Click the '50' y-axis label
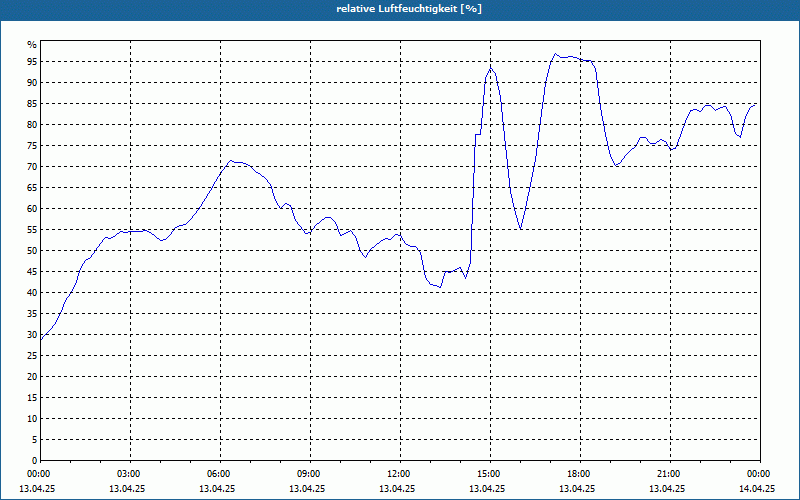 [32, 251]
